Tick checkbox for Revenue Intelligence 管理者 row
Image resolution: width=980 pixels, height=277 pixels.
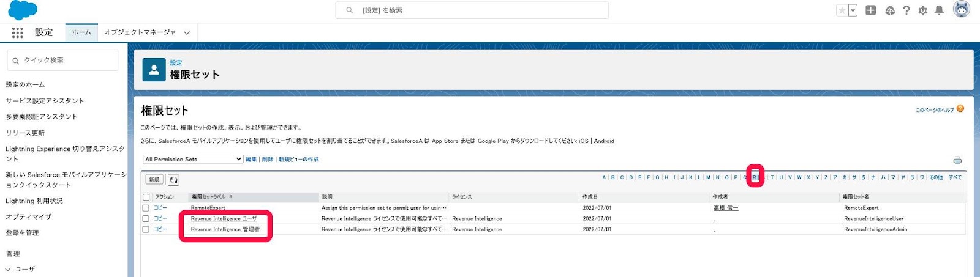pyautogui.click(x=146, y=229)
